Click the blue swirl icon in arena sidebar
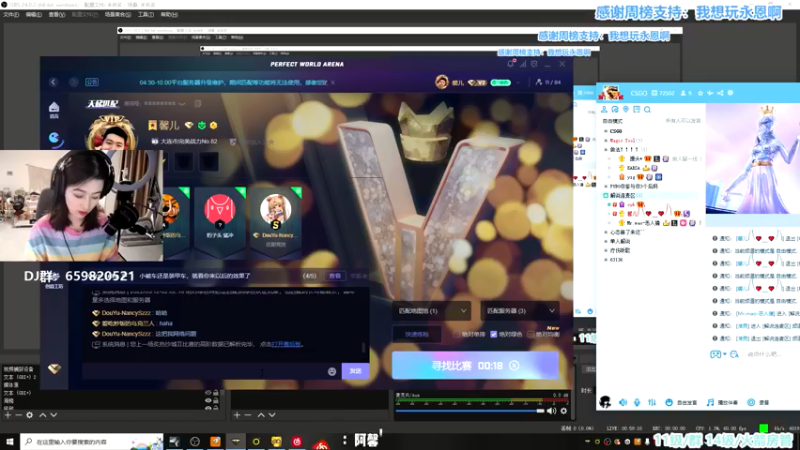The image size is (800, 450). point(55,138)
